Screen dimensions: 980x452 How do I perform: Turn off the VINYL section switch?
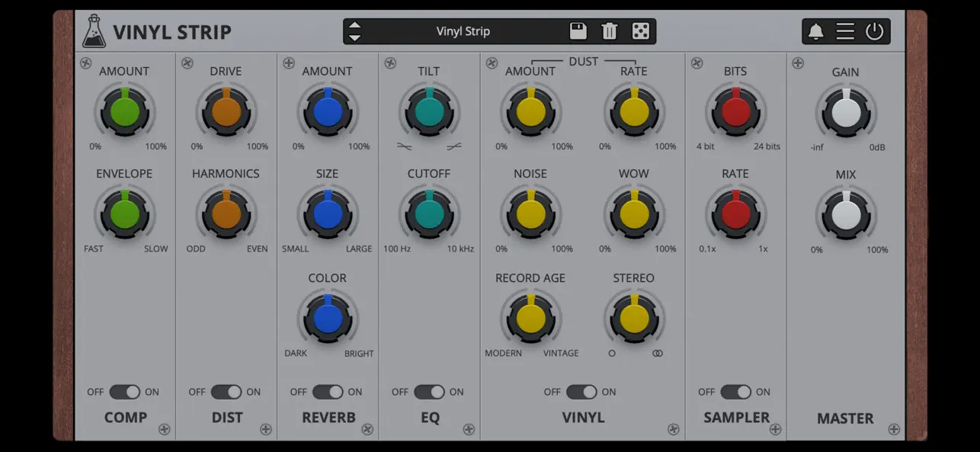pos(583,392)
